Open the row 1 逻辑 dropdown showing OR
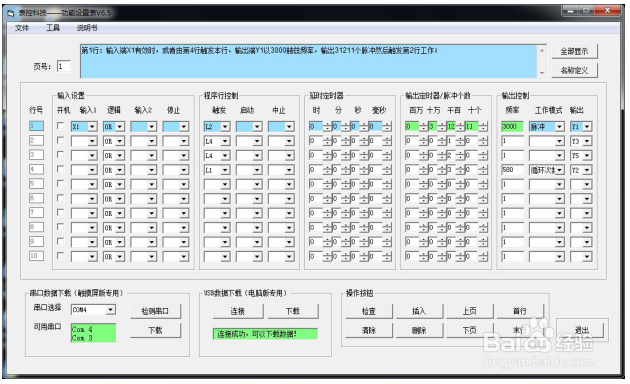This screenshot has height=384, width=630. pyautogui.click(x=114, y=127)
